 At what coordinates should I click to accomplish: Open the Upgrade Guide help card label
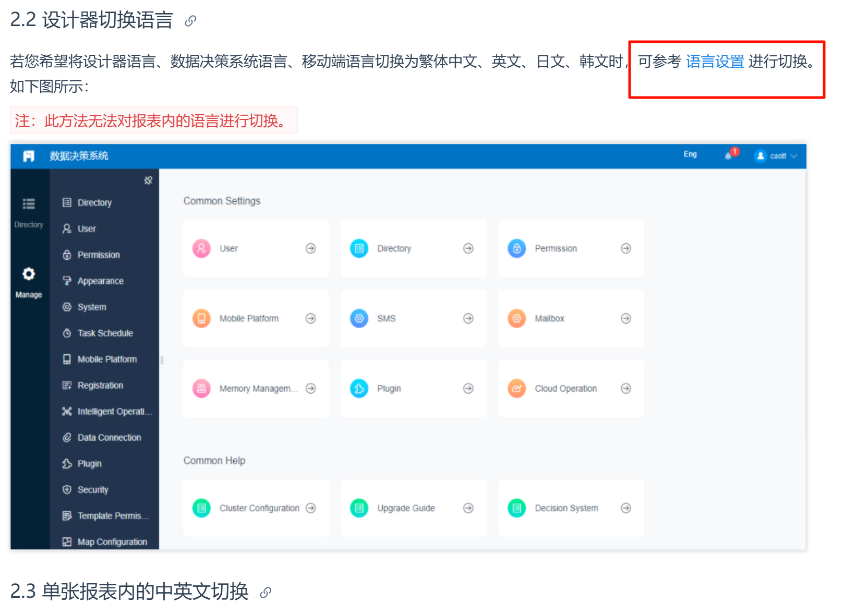(406, 508)
